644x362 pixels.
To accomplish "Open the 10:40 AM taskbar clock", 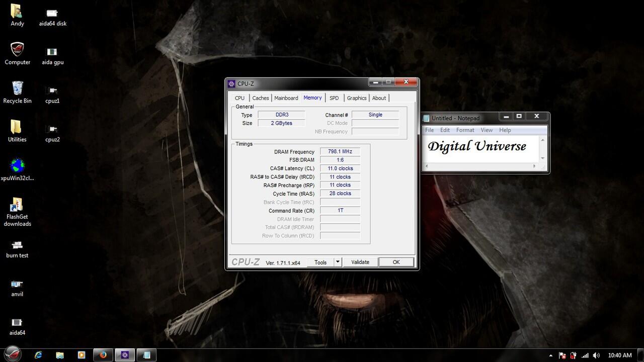I will [x=620, y=355].
